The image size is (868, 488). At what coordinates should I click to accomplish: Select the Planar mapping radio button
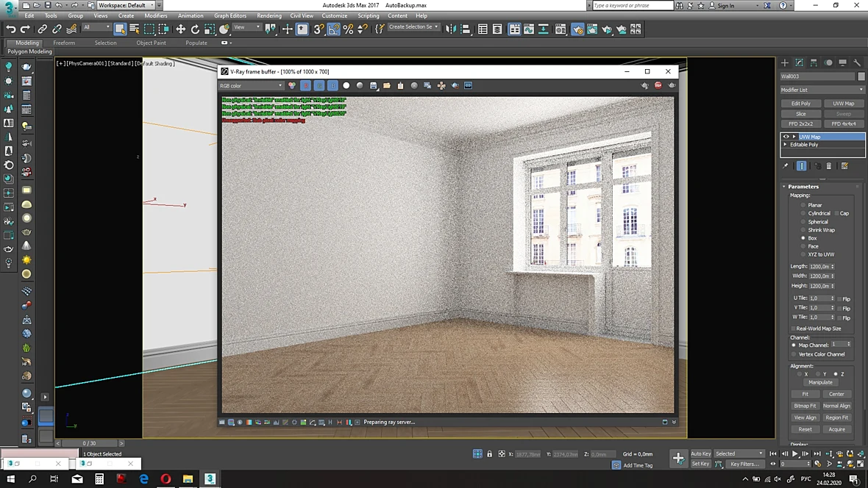click(x=803, y=205)
